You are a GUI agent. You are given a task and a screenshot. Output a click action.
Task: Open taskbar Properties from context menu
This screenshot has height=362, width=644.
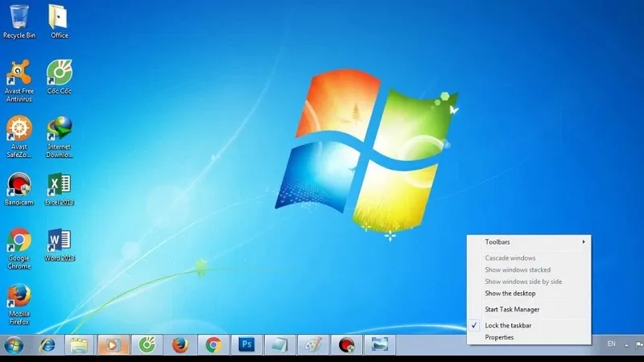tap(529, 337)
